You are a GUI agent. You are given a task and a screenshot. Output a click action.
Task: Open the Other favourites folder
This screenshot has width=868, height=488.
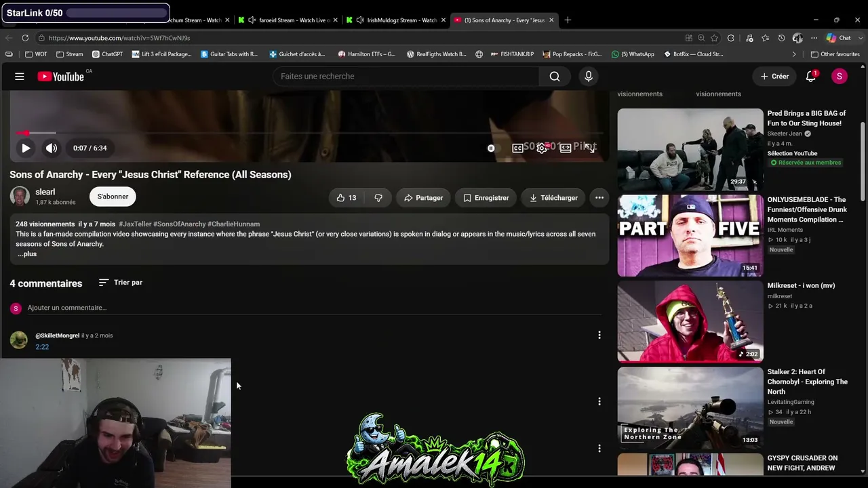(x=835, y=54)
